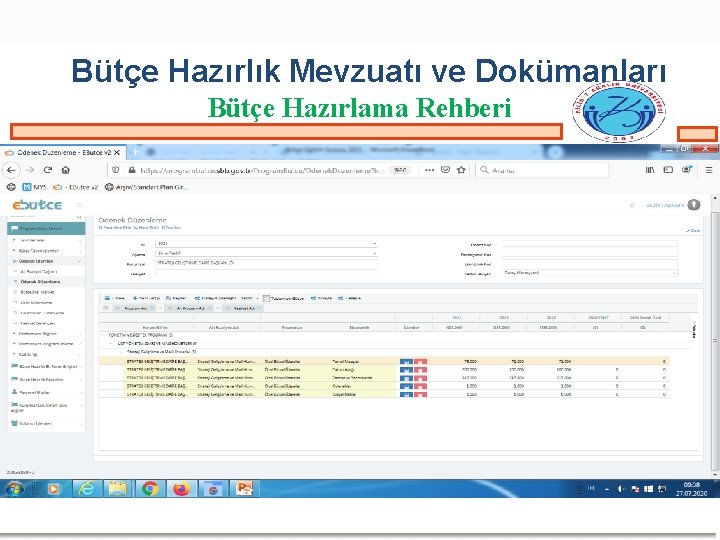Open the Firefox hamburger menu

coord(709,170)
